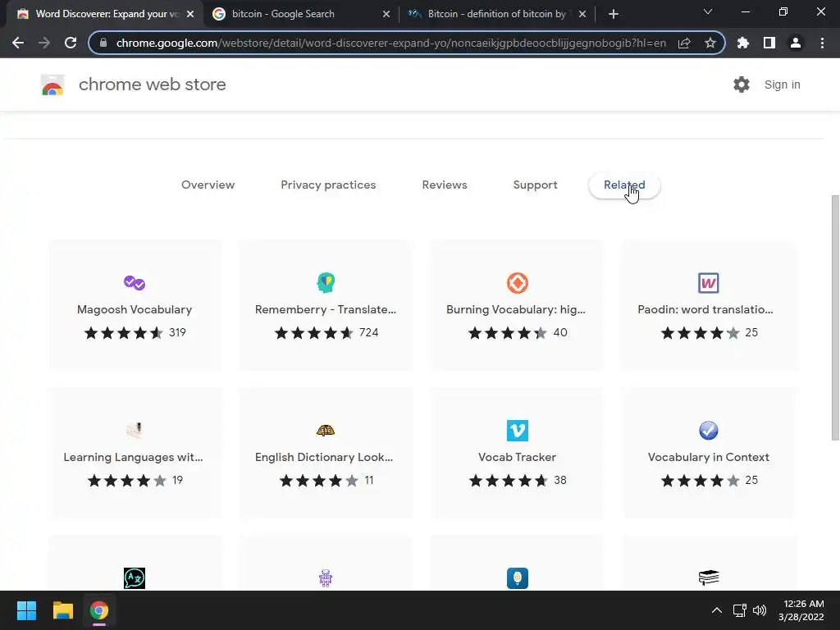Open the Paodin: word translatio... title link
This screenshot has height=630, width=840.
705,309
